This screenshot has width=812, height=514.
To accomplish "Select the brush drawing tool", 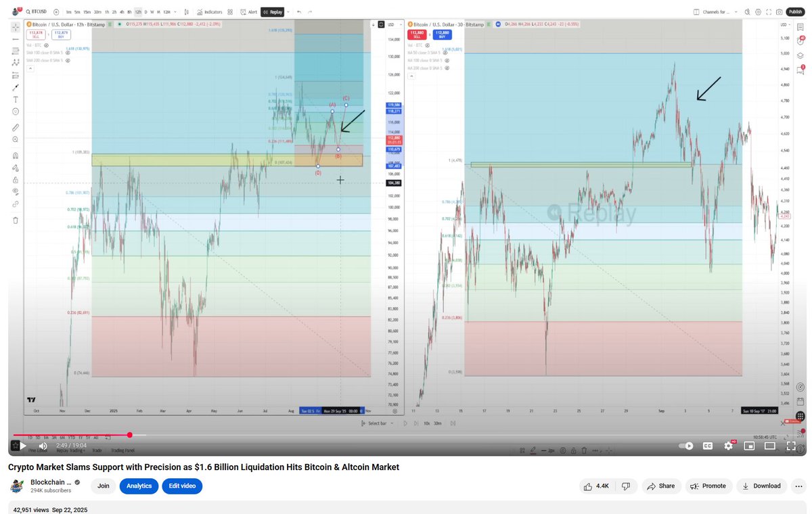I will coord(16,87).
